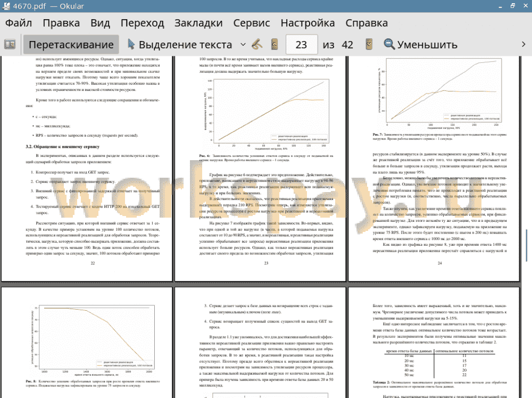Screen dimensions: 532x398
Task: Close the Okular window
Action: coord(525,6)
